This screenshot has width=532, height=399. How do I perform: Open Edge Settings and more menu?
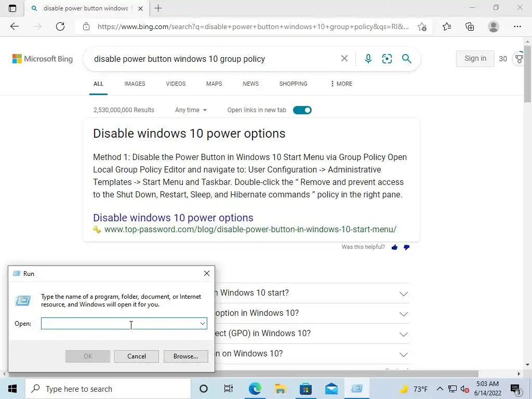click(x=517, y=26)
